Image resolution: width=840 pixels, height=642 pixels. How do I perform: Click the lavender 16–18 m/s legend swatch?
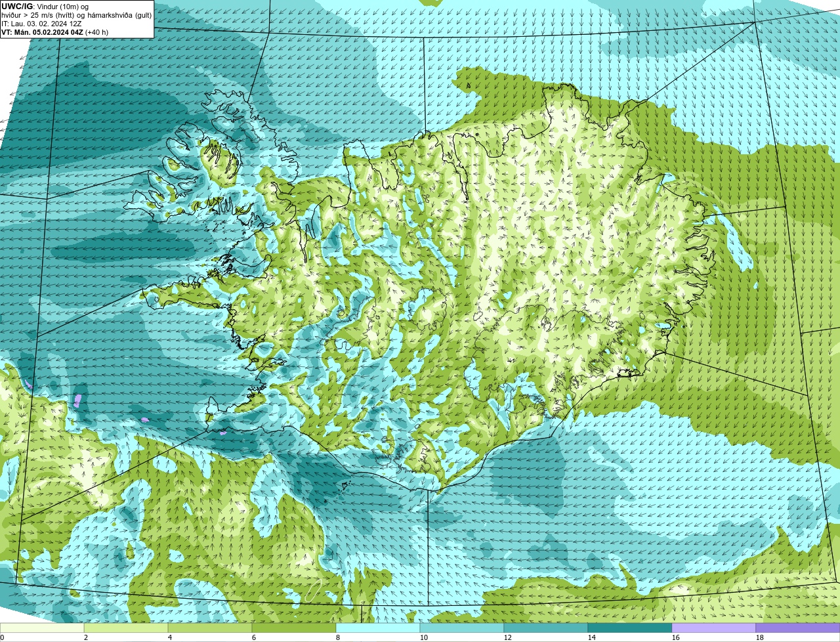pos(714,628)
